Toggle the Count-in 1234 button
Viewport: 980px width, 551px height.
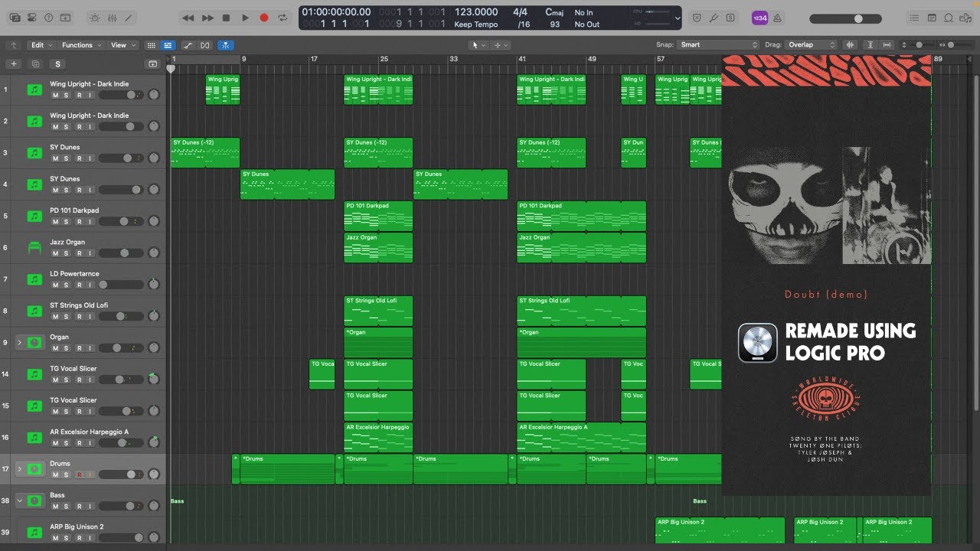tap(759, 18)
